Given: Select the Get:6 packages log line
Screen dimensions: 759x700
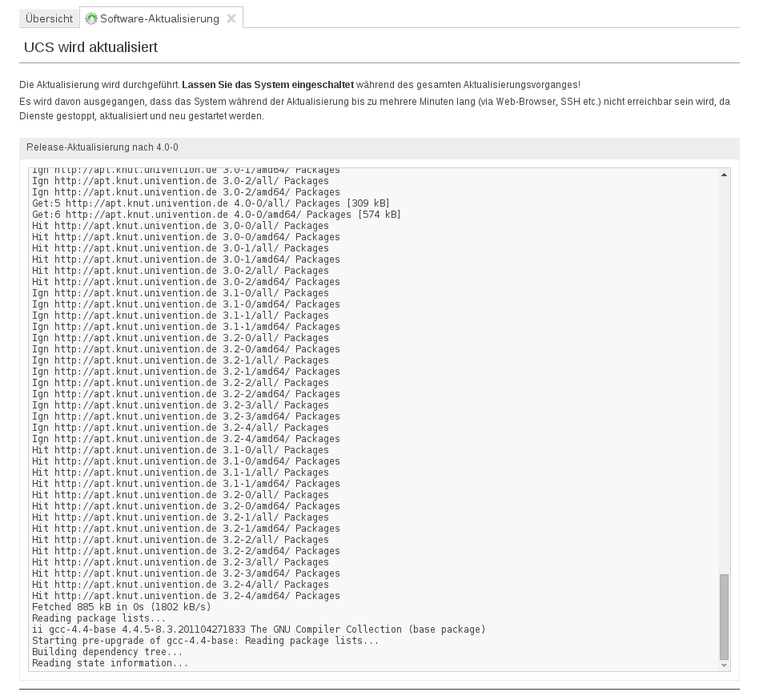Looking at the screenshot, I should pyautogui.click(x=216, y=215).
